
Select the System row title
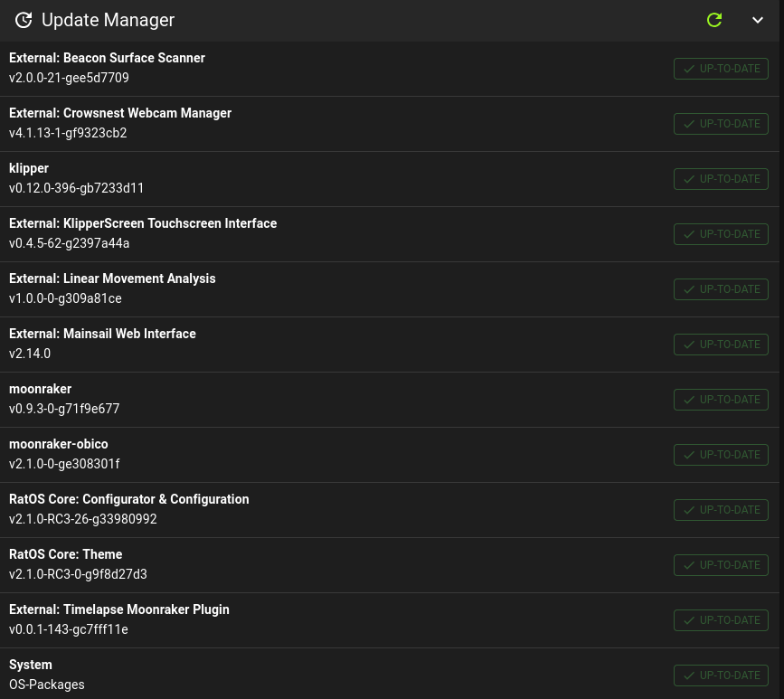click(31, 665)
